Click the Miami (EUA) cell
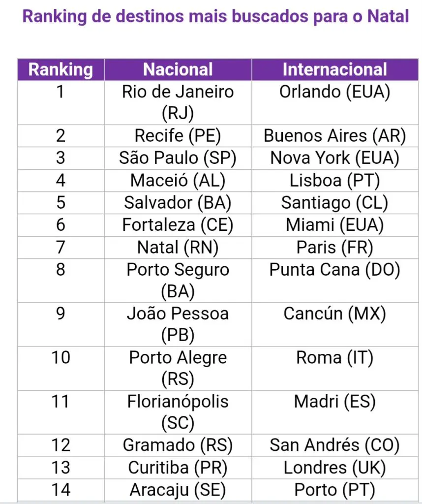The height and width of the screenshot is (504, 422). pos(335,225)
